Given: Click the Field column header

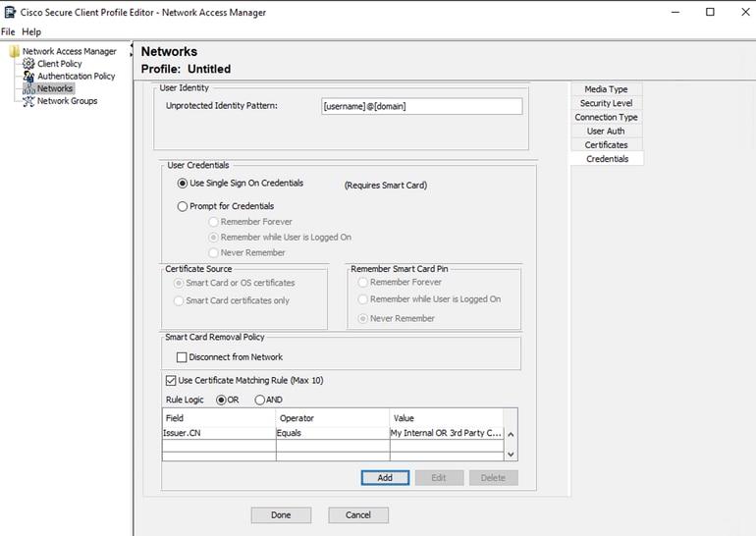Looking at the screenshot, I should pos(219,418).
